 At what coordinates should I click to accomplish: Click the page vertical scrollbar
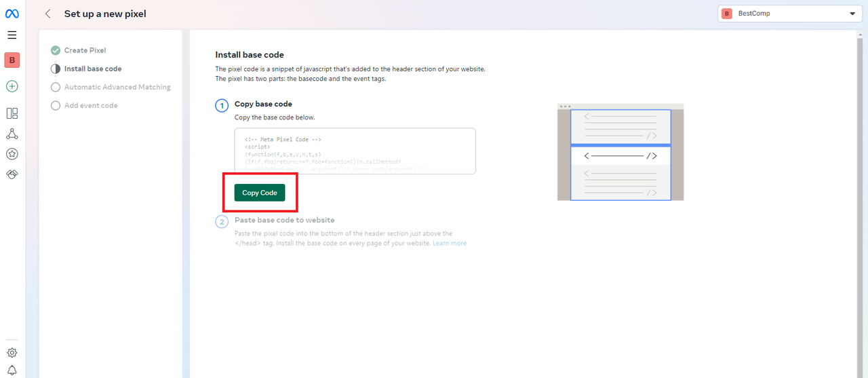859,204
